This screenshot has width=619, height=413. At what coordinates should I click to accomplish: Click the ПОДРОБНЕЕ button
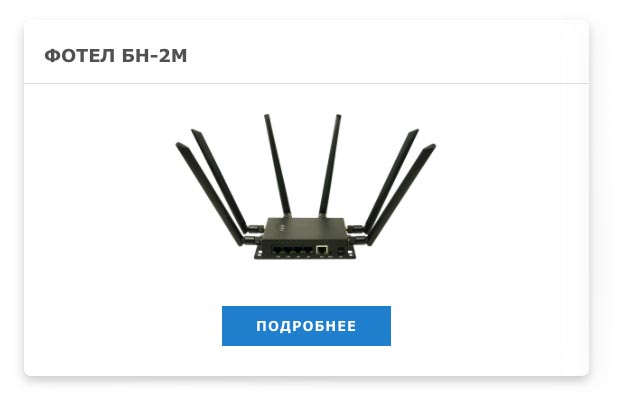[306, 326]
